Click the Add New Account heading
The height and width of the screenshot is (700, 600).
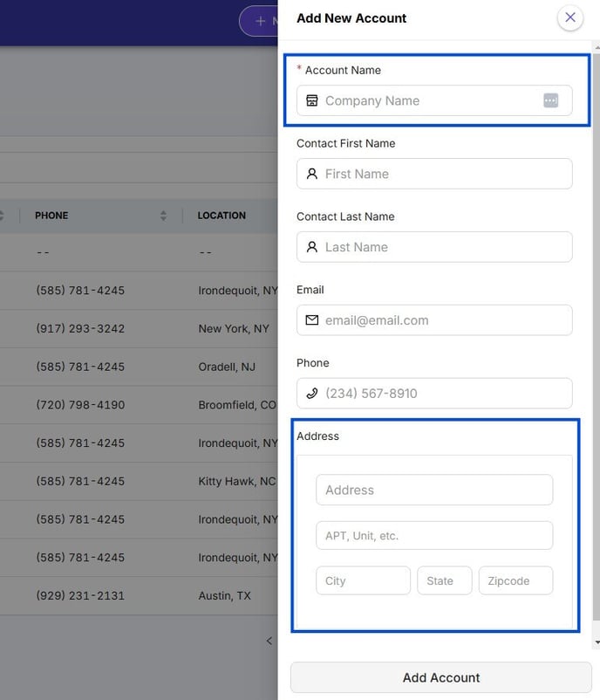[x=351, y=18]
